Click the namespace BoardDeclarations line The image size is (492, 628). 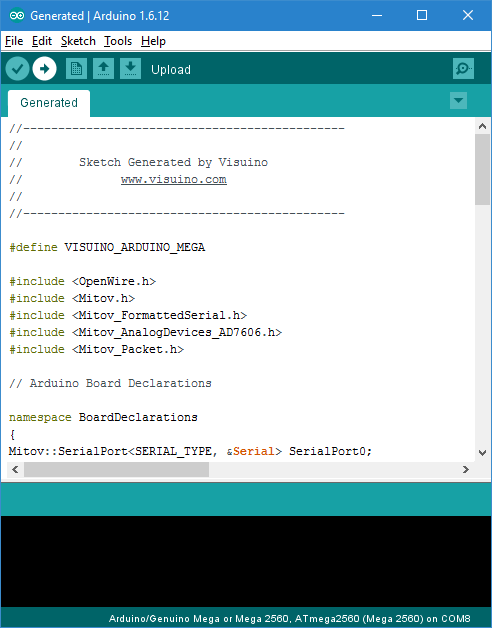point(103,417)
